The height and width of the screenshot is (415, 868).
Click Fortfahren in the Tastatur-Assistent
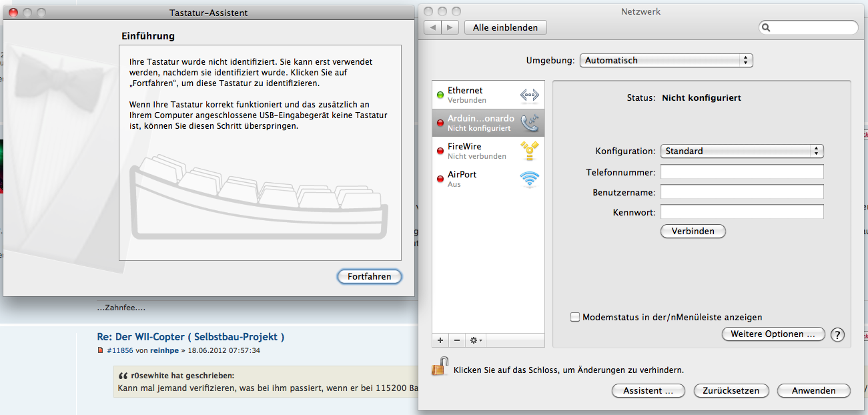click(x=370, y=276)
